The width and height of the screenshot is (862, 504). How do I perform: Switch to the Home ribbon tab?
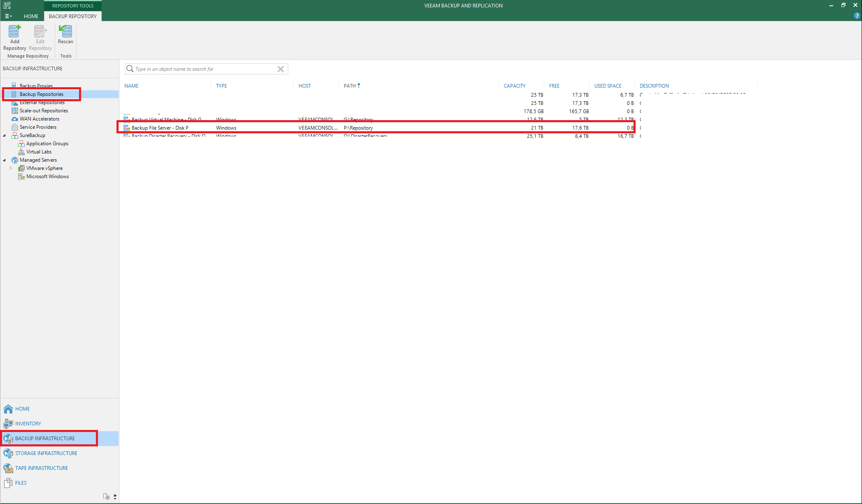point(31,16)
